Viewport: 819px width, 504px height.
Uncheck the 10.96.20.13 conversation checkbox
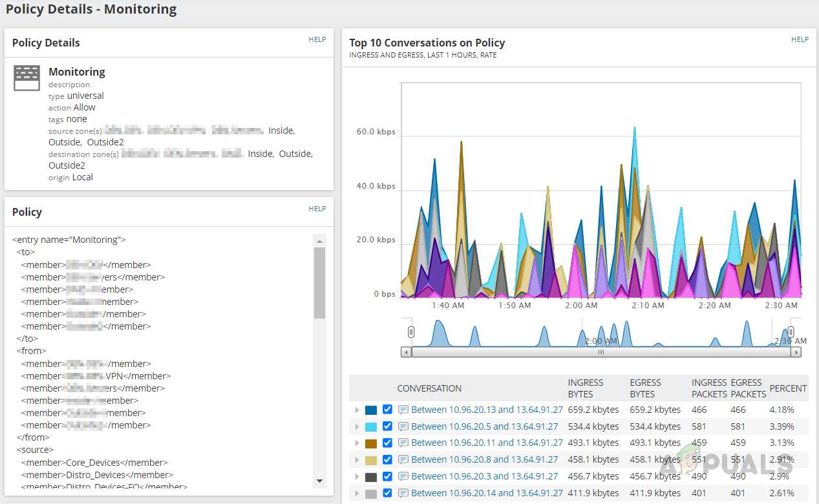pyautogui.click(x=387, y=410)
